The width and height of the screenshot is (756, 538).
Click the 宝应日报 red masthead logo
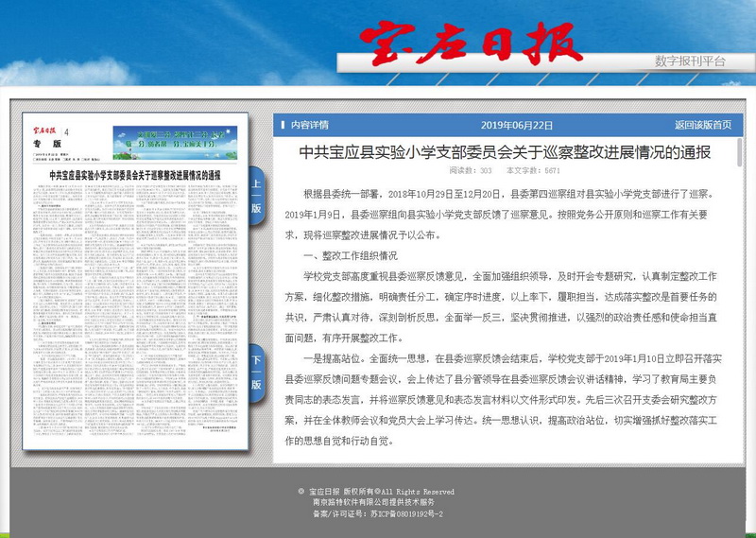coord(470,43)
